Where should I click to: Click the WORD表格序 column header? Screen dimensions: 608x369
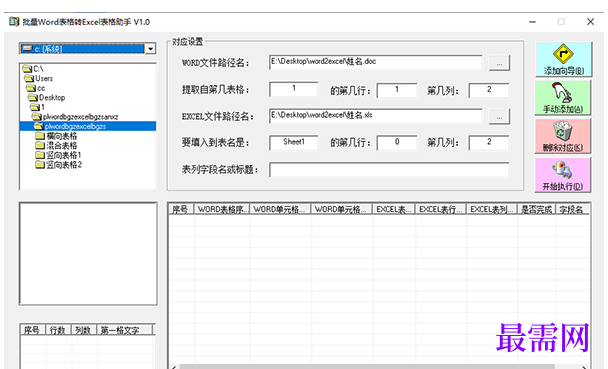pos(222,209)
